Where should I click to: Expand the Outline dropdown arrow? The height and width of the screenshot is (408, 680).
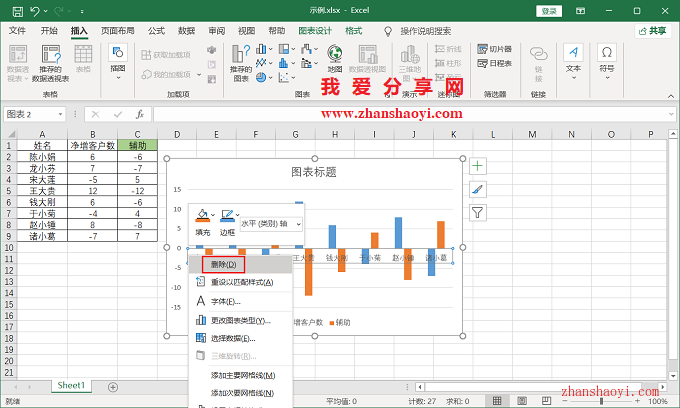(x=238, y=215)
